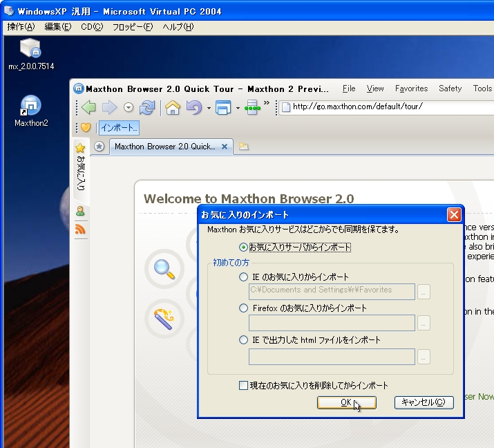Click browse button beside html file field

click(424, 357)
